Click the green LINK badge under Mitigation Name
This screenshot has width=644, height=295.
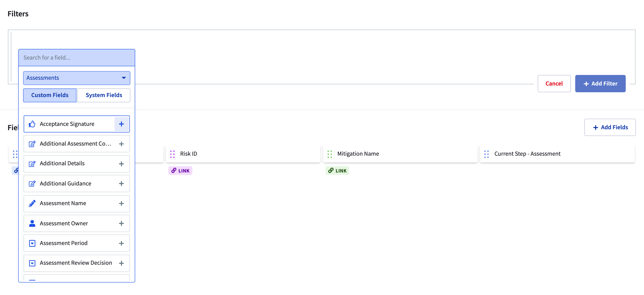coord(337,170)
